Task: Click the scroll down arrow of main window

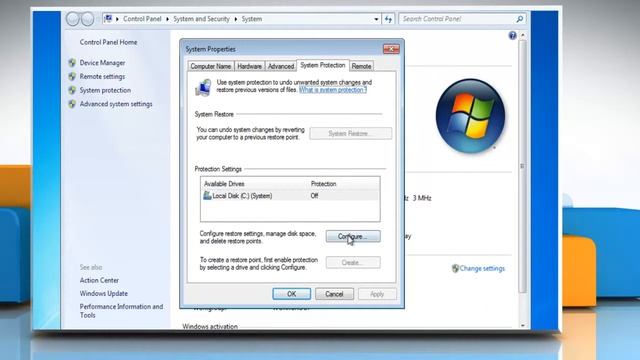Action: point(522,326)
